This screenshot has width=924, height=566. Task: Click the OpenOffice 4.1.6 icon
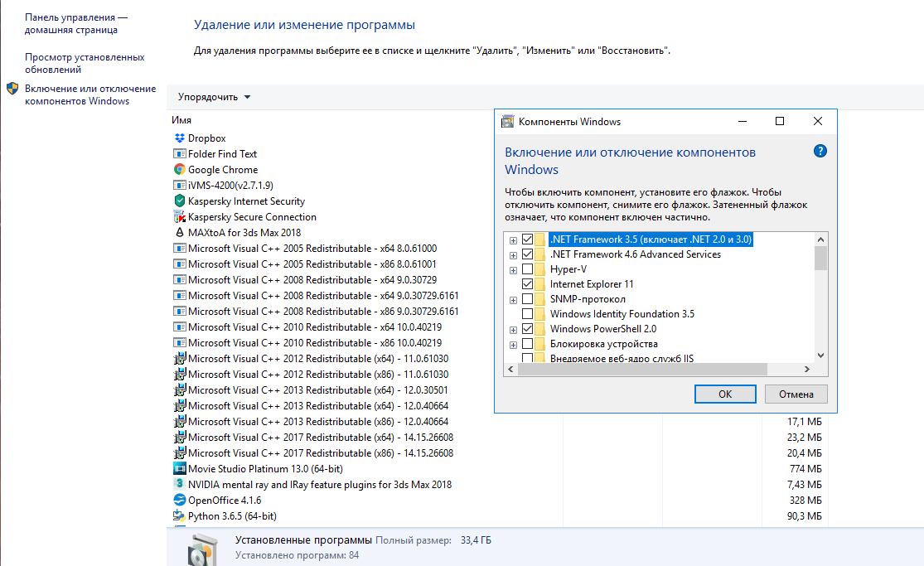(180, 500)
